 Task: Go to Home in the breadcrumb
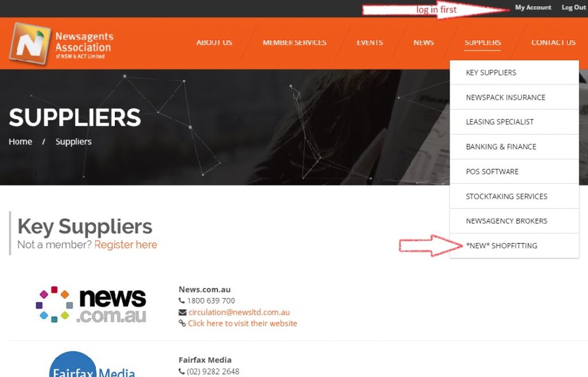click(x=20, y=141)
